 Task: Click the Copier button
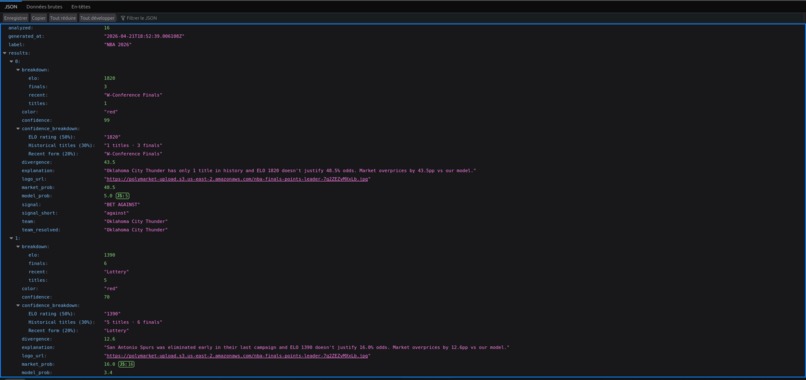point(39,18)
